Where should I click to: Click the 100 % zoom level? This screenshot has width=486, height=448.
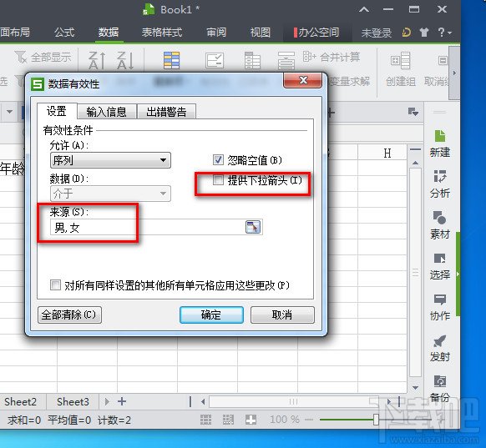[x=285, y=420]
